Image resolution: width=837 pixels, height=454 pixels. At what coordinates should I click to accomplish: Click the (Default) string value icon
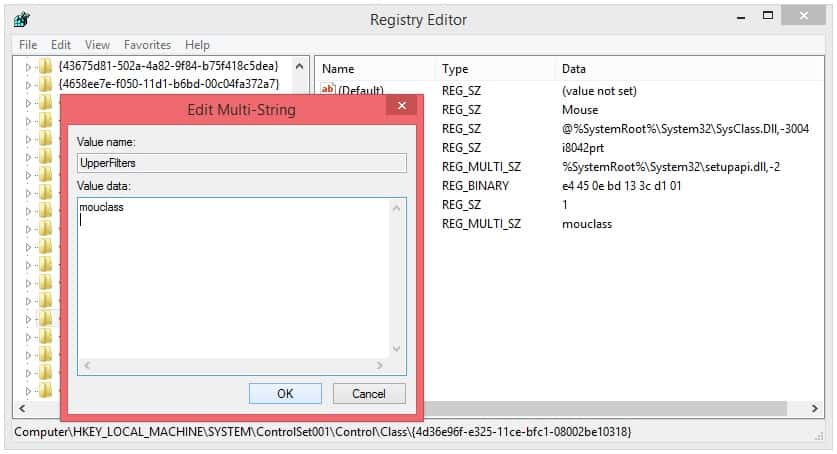click(327, 91)
